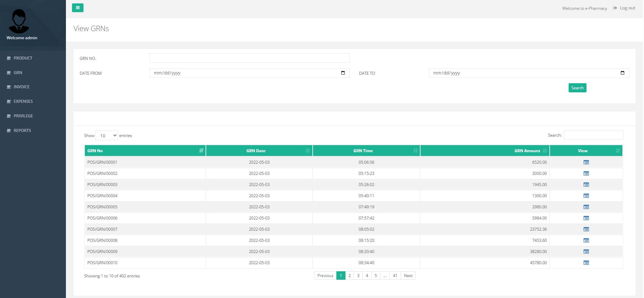
Task: Click the Date From input field
Action: coord(249,73)
